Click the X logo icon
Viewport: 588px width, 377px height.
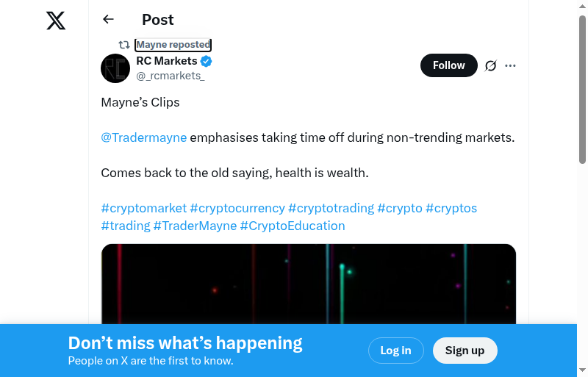coord(56,20)
